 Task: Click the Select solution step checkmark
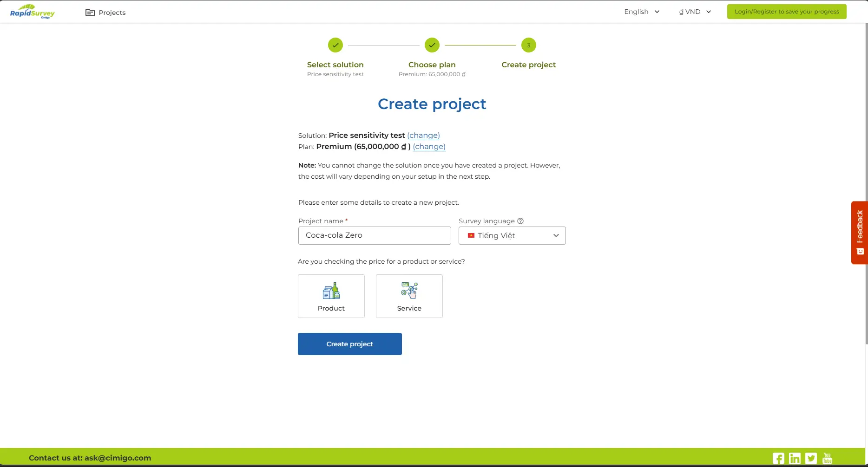pos(335,45)
